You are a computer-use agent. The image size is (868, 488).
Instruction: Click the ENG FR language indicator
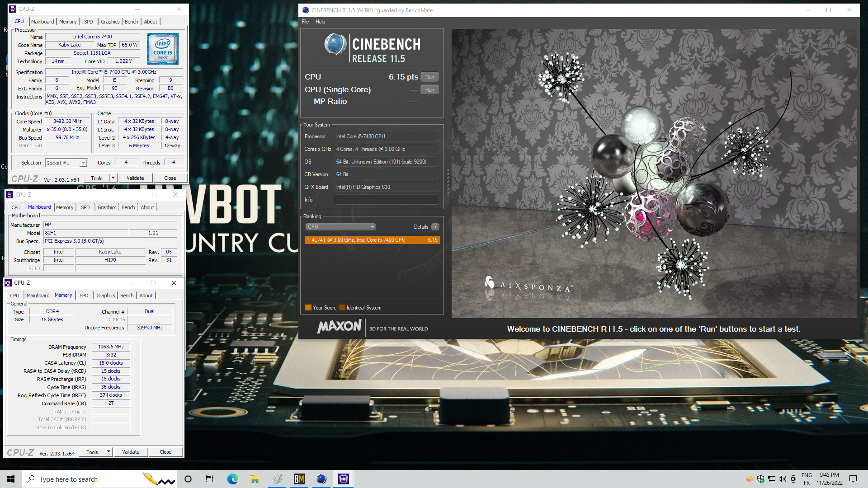(807, 479)
